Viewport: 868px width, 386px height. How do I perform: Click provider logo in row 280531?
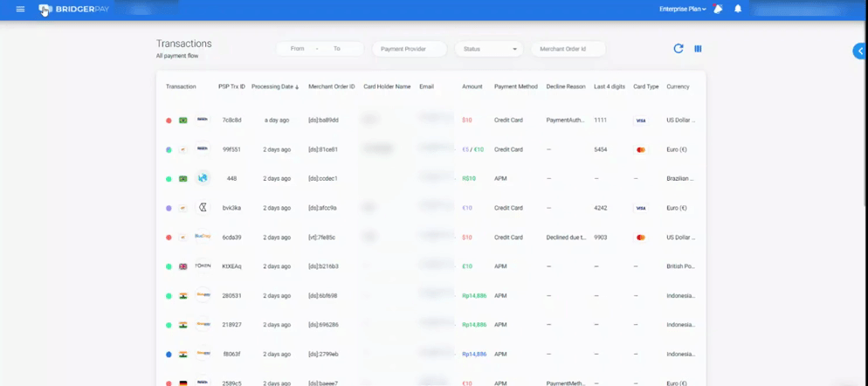tap(203, 296)
